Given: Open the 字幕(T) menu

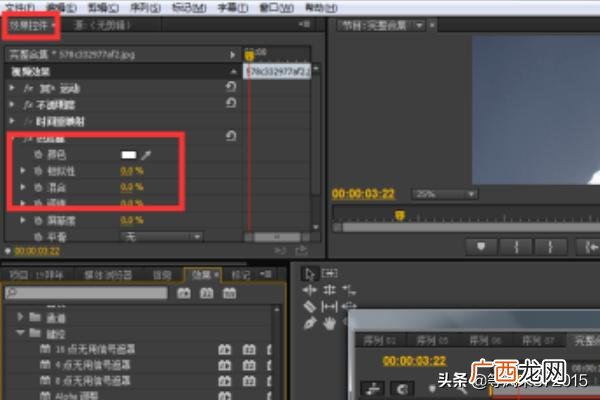Looking at the screenshot, I should (233, 8).
